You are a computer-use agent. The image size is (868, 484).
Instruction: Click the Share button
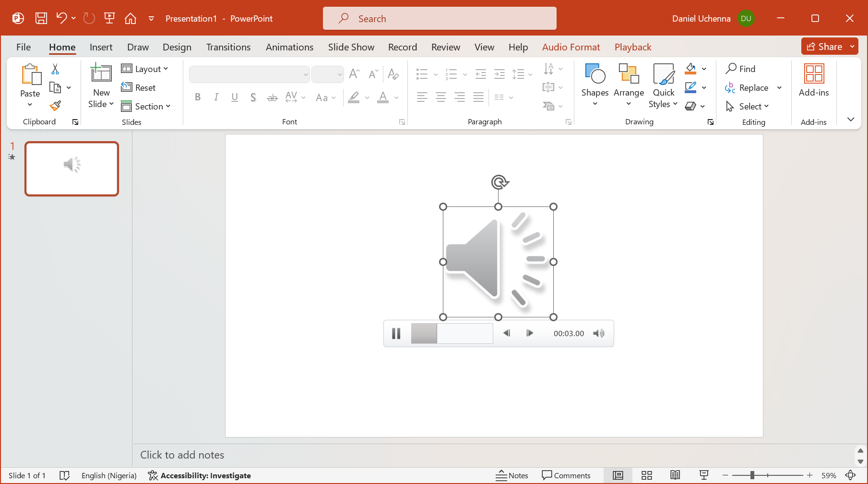[824, 47]
